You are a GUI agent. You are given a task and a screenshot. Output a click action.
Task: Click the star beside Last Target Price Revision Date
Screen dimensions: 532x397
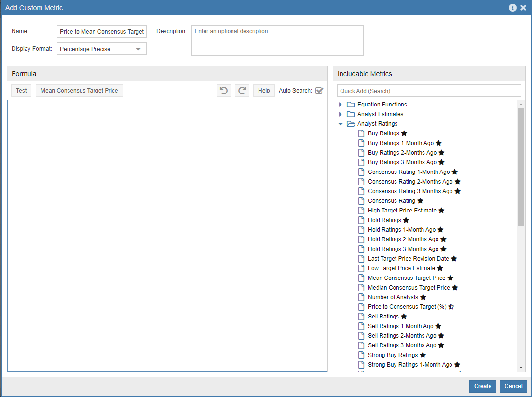454,258
